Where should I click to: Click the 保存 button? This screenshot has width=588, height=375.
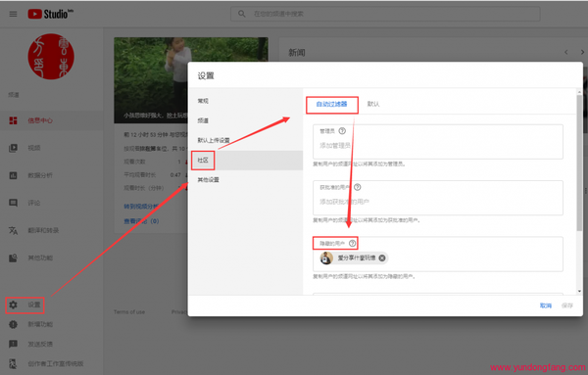point(567,305)
